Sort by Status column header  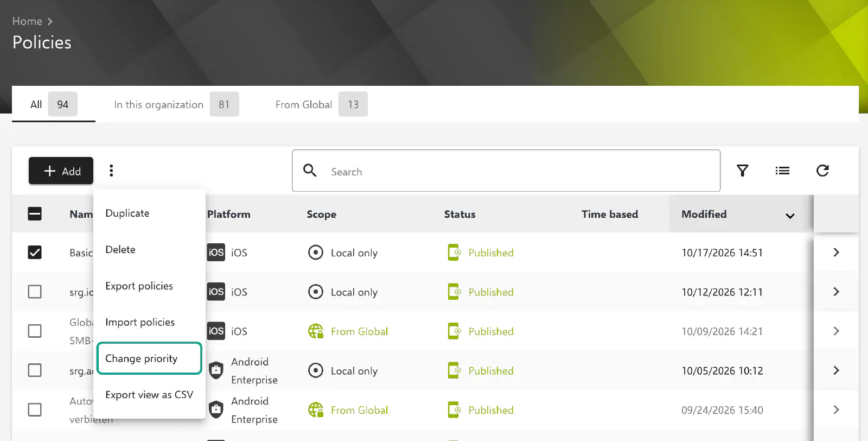tap(459, 214)
